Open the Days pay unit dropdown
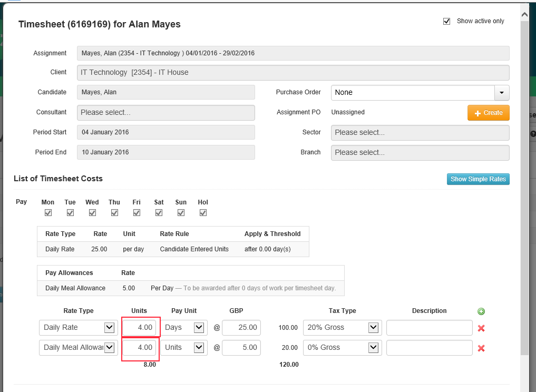This screenshot has width=536, height=392. click(184, 328)
